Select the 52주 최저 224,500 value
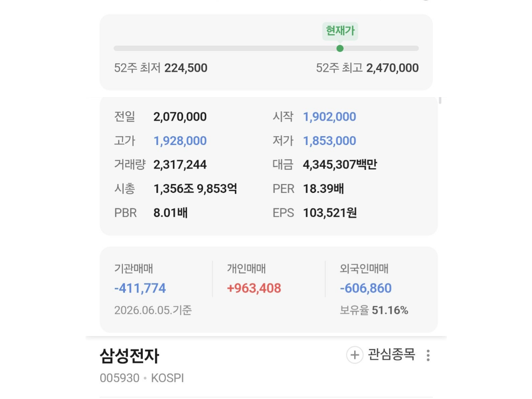 tap(186, 68)
